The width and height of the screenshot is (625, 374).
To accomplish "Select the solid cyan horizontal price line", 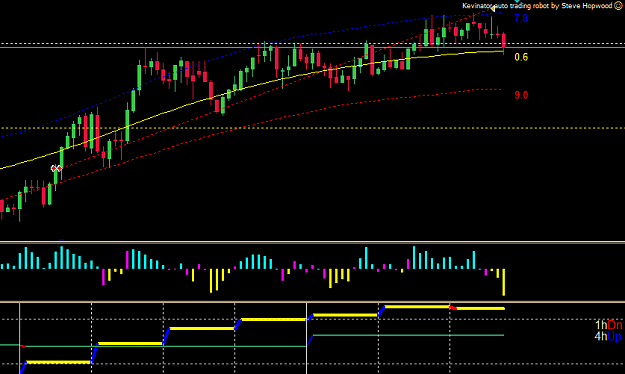I will click(x=312, y=47).
